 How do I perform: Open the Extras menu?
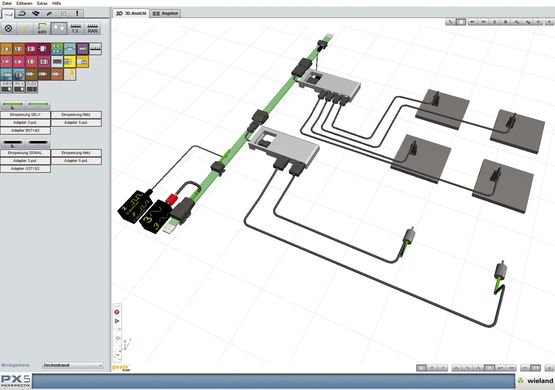[42, 3]
